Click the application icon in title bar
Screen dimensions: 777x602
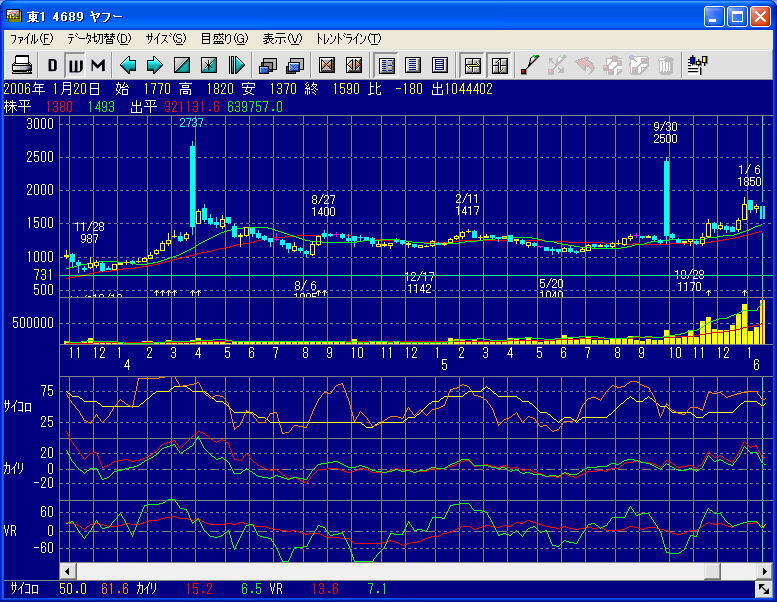pyautogui.click(x=13, y=16)
